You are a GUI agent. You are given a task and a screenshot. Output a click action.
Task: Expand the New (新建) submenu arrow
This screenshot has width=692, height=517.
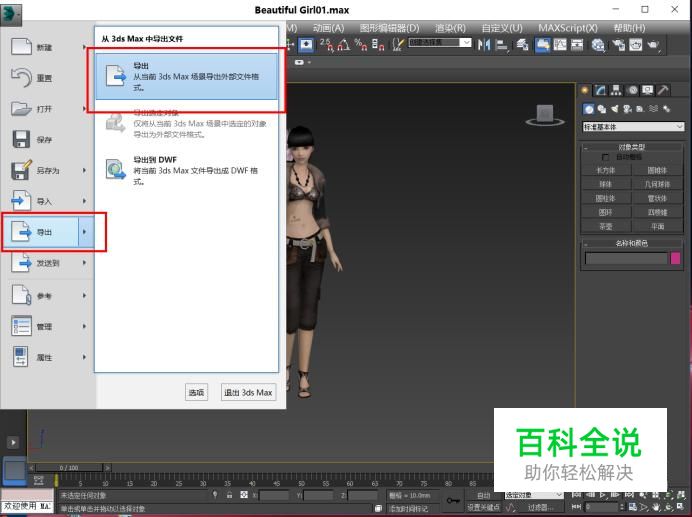[x=84, y=47]
